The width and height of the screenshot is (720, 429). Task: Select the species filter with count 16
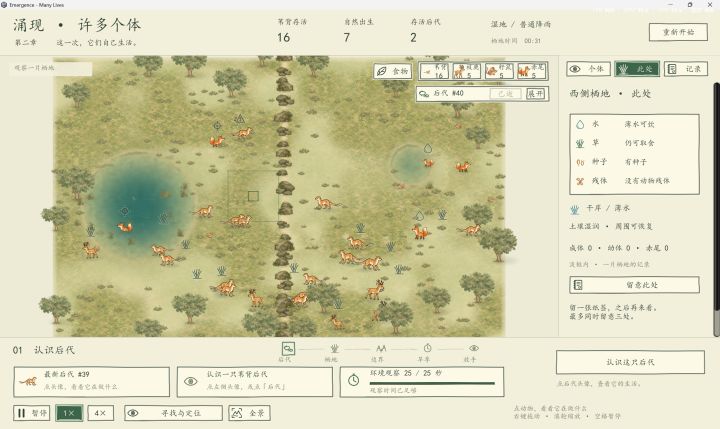434,71
